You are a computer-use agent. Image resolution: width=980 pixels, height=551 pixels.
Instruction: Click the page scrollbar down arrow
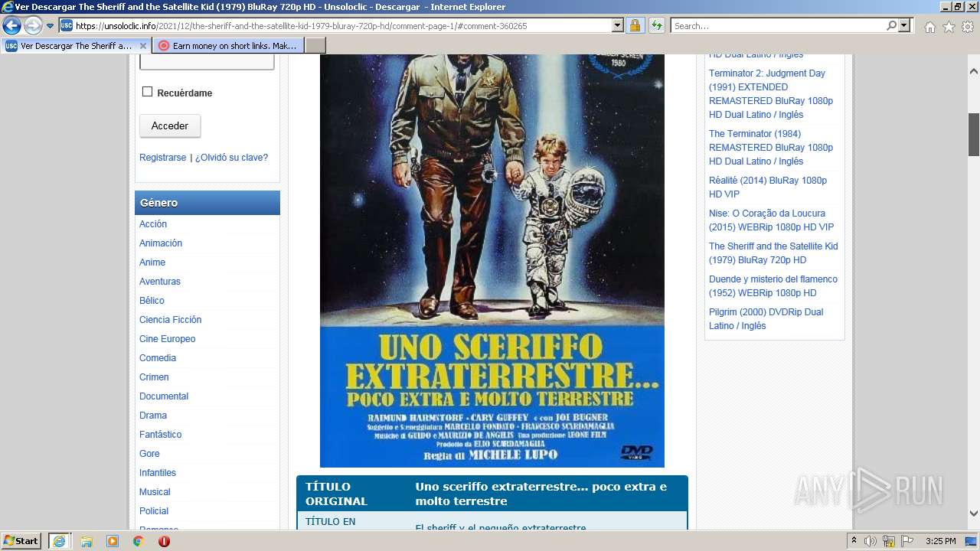point(974,514)
